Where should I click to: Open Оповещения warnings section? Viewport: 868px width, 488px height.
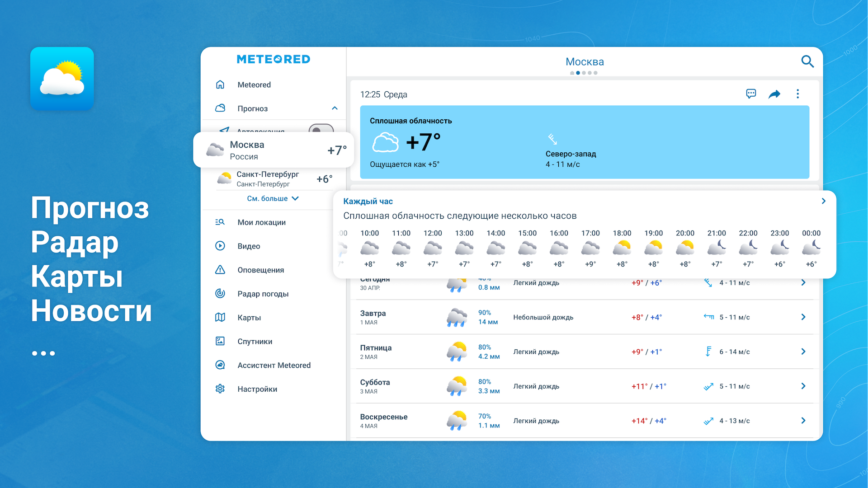click(260, 270)
